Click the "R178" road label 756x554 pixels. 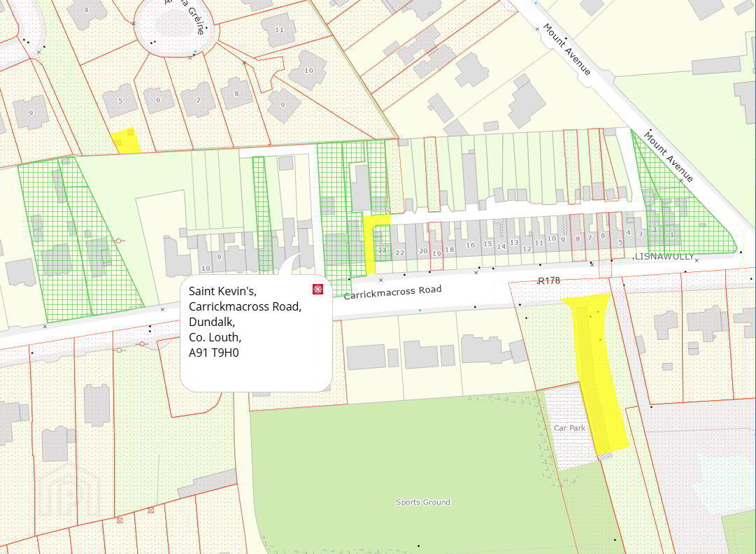point(549,280)
